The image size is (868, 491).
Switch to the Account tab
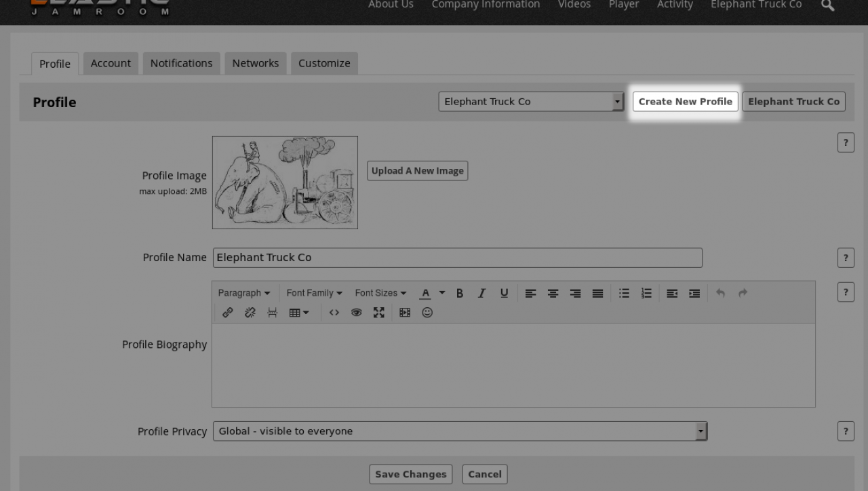pyautogui.click(x=111, y=63)
